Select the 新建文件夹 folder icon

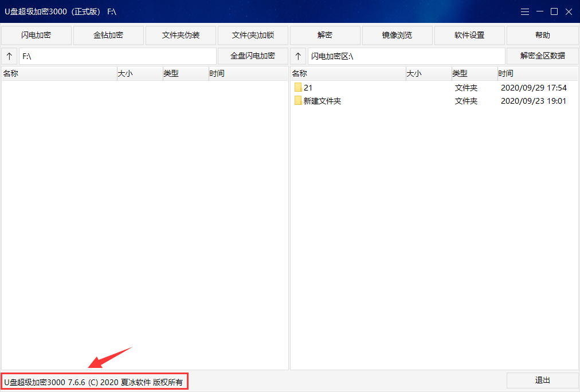(x=298, y=101)
